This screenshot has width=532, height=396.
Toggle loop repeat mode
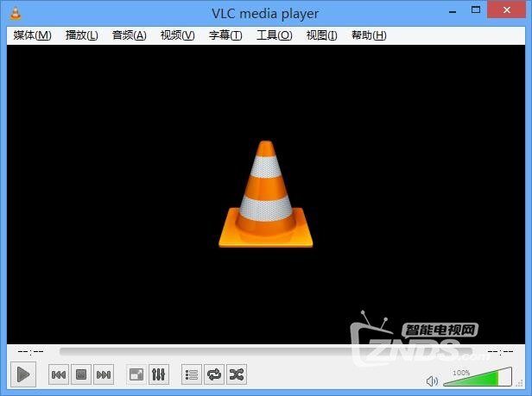pos(214,374)
